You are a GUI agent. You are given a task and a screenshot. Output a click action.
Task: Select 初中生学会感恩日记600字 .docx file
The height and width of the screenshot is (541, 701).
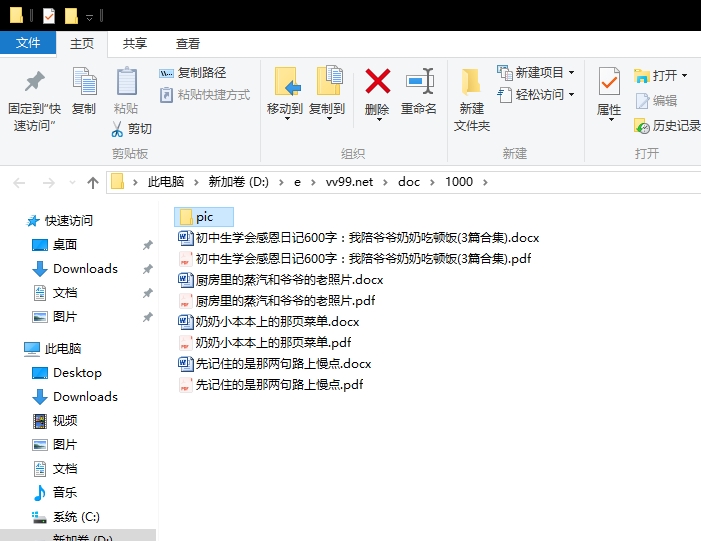tap(359, 238)
